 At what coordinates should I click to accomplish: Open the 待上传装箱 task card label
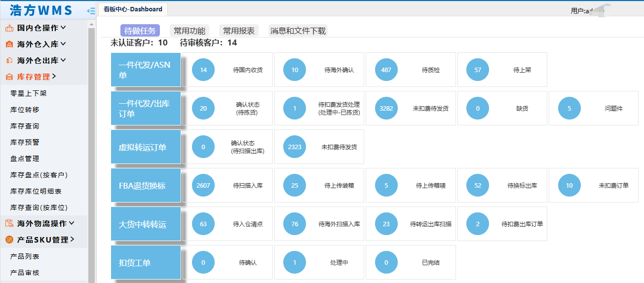[339, 186]
